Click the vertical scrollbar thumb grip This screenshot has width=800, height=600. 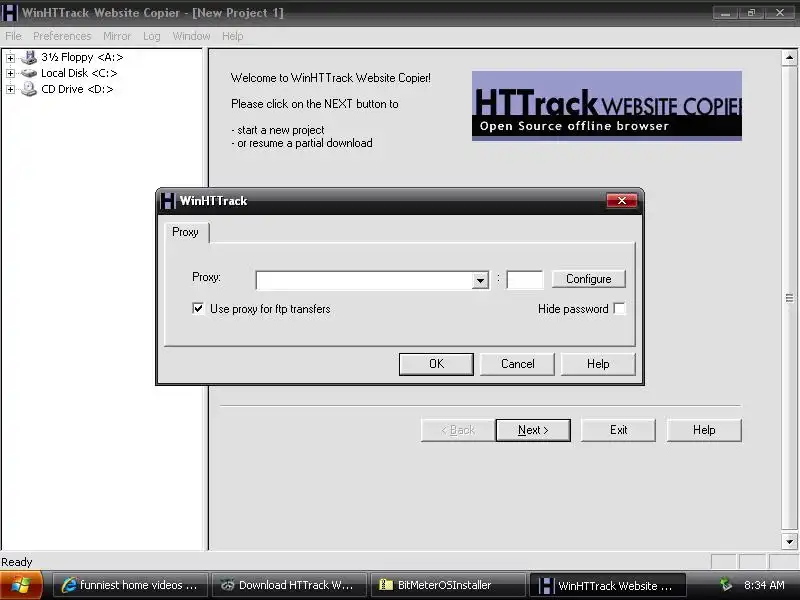coord(789,298)
